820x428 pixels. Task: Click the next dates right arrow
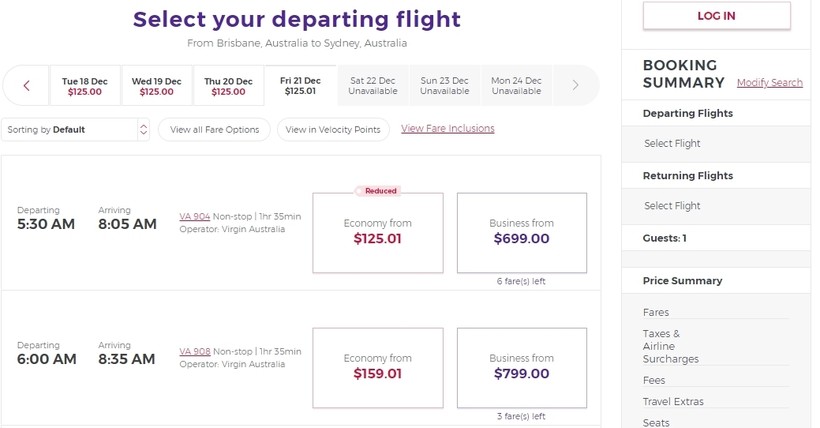pyautogui.click(x=575, y=86)
